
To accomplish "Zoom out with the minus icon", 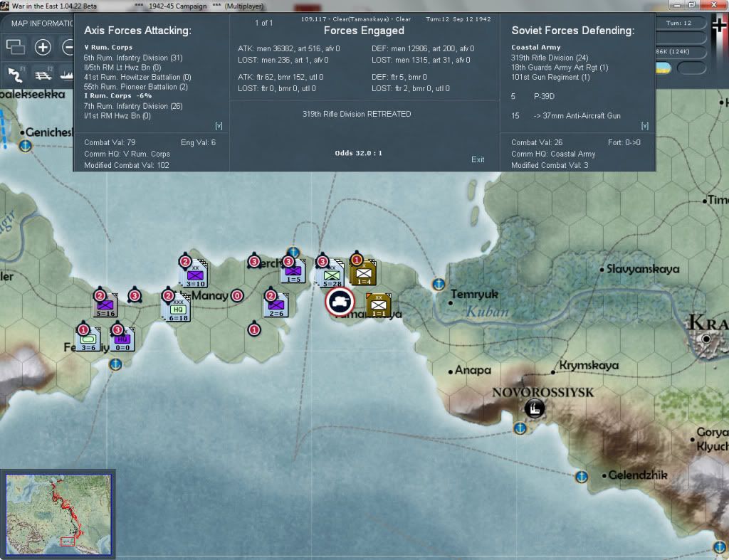I will click(x=68, y=47).
